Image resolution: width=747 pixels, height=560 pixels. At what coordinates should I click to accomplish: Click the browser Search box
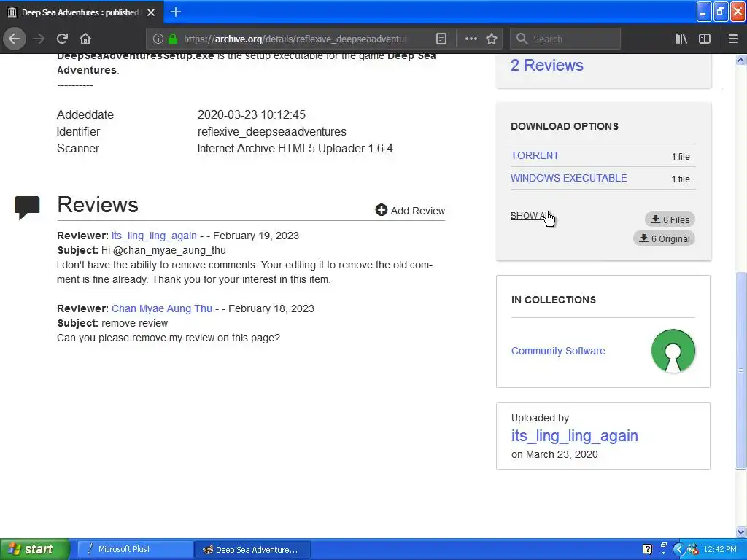pyautogui.click(x=565, y=39)
